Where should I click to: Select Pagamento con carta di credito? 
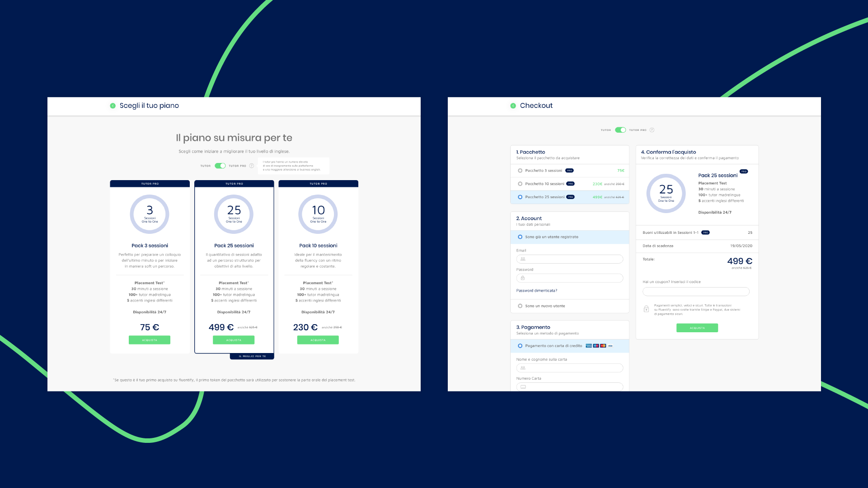pyautogui.click(x=520, y=346)
